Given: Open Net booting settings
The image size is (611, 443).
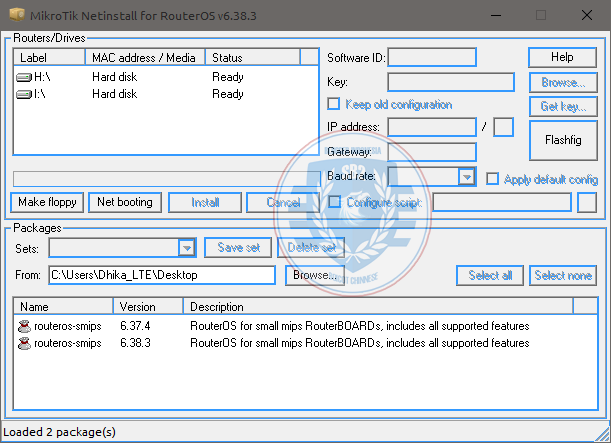Looking at the screenshot, I should [125, 202].
